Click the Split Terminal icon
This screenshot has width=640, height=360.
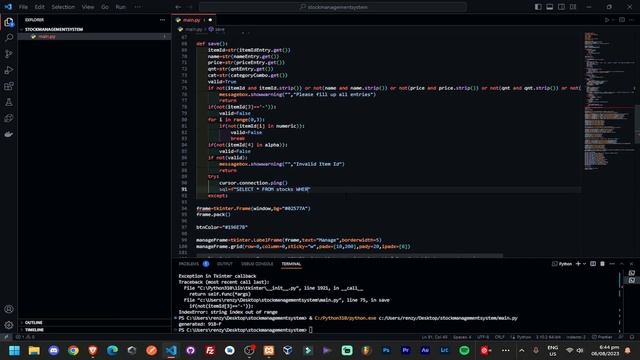(x=593, y=264)
